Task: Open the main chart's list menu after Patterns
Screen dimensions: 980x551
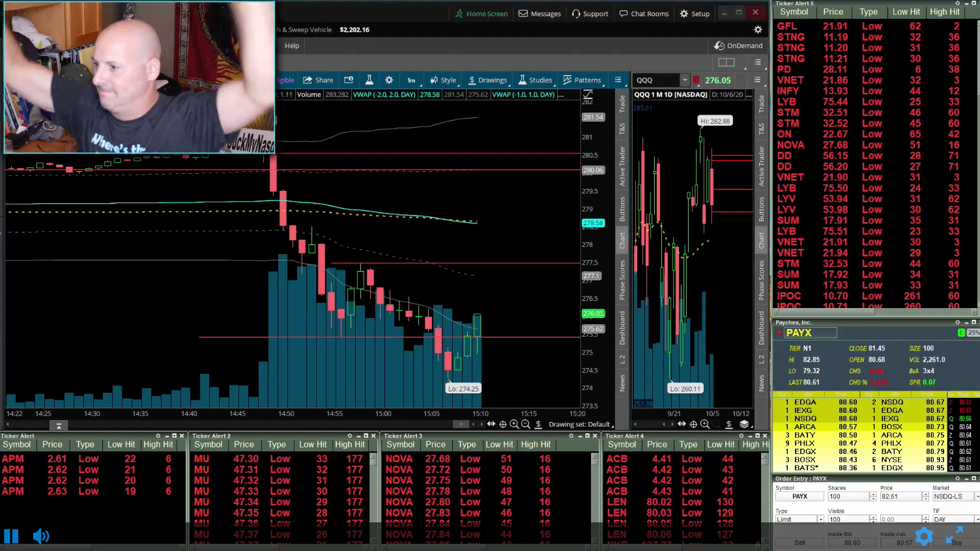Action: [618, 80]
